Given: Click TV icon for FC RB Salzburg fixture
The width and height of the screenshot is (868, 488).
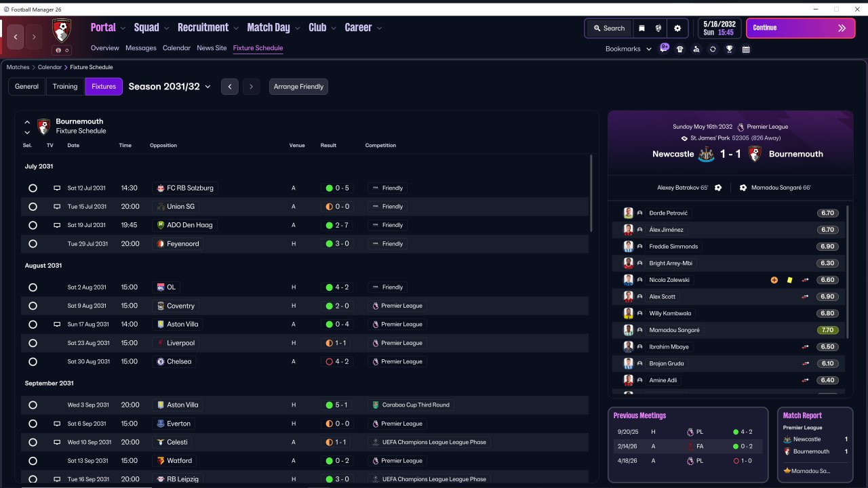Looking at the screenshot, I should coord(57,188).
